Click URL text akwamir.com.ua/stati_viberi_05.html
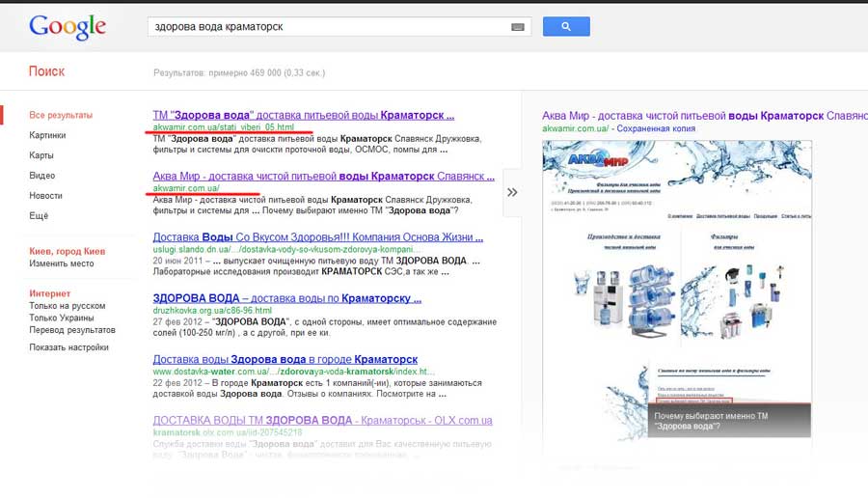 224,126
